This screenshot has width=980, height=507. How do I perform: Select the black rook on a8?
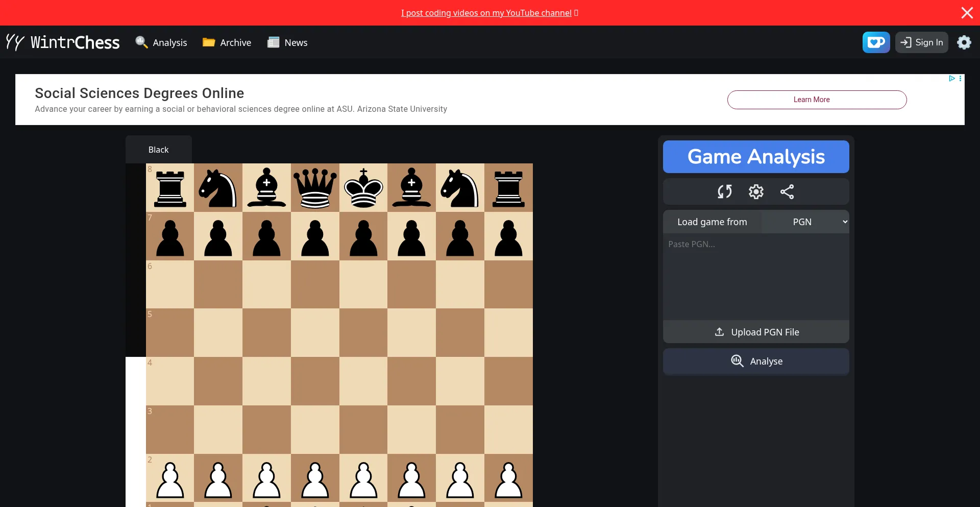(170, 188)
